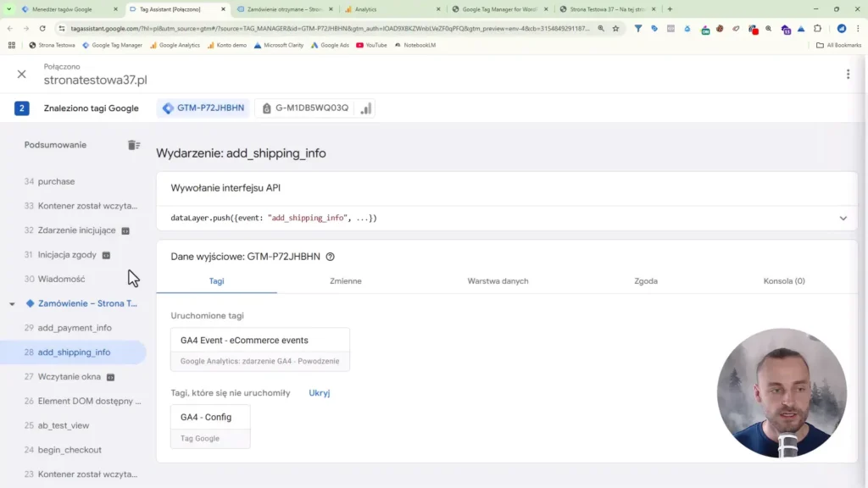Close the Tag Assistant browser tab
868x488 pixels.
223,8
